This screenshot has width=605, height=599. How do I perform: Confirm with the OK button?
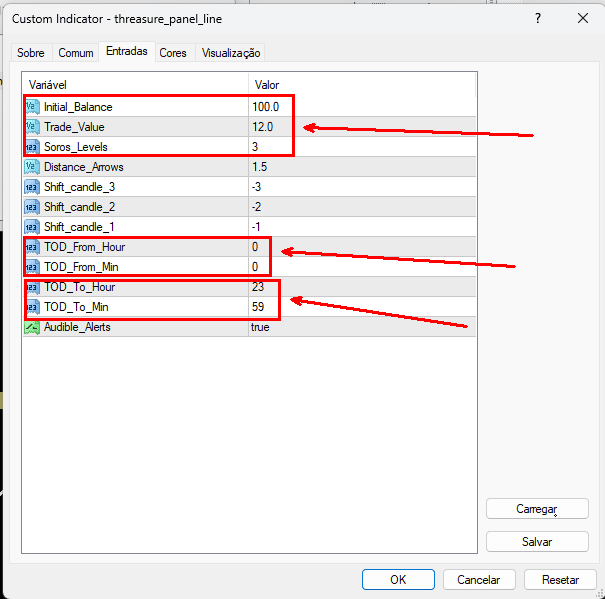pos(398,579)
